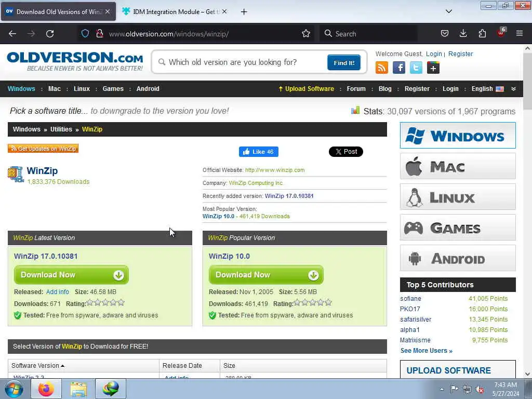Open the Start menu orb
This screenshot has height=399, width=532.
click(14, 389)
